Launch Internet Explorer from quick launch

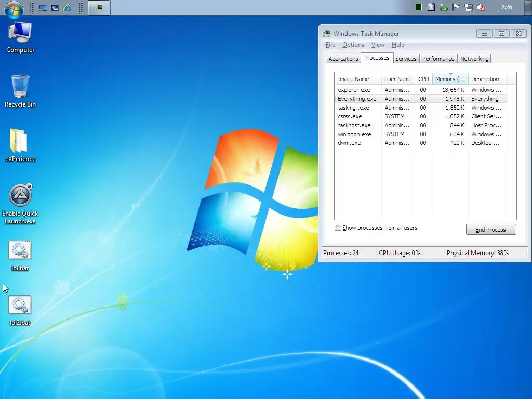click(x=68, y=7)
